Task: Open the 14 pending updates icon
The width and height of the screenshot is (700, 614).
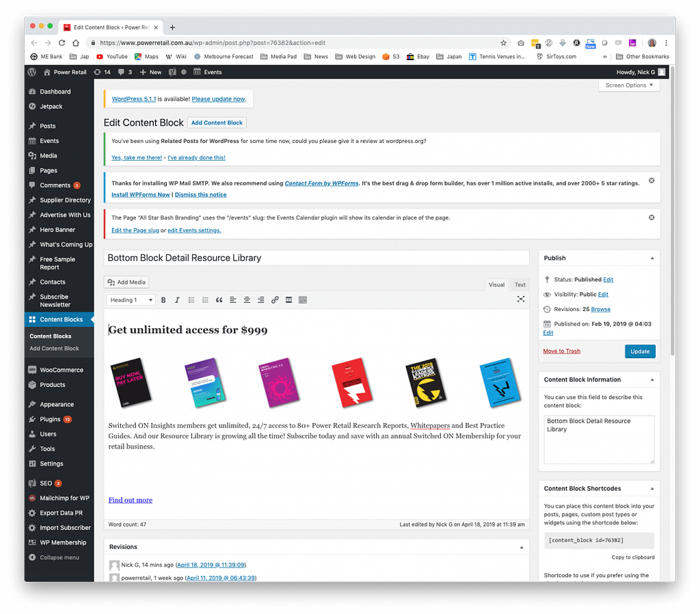Action: click(x=102, y=72)
